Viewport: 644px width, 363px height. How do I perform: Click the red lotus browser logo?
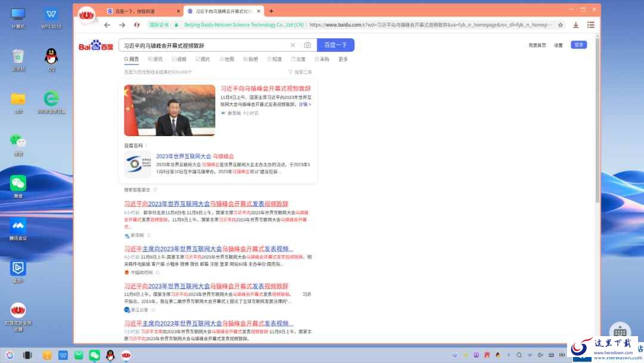(x=86, y=16)
